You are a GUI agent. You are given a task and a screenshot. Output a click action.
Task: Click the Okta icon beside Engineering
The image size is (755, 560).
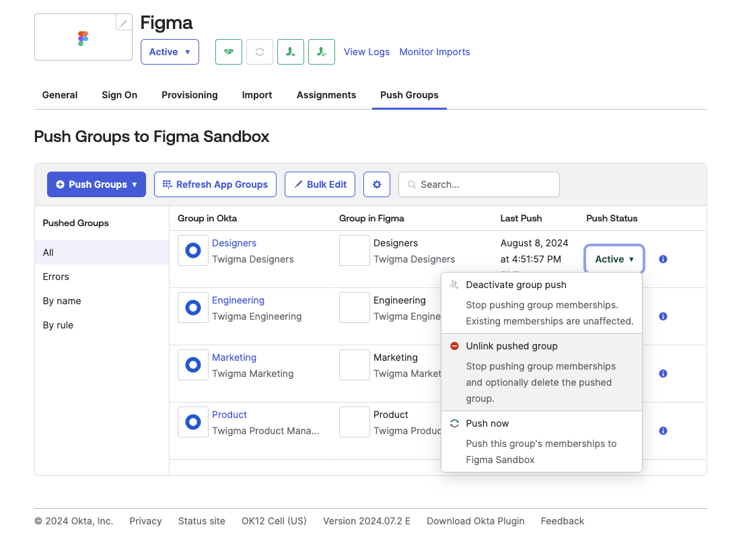[x=193, y=307]
